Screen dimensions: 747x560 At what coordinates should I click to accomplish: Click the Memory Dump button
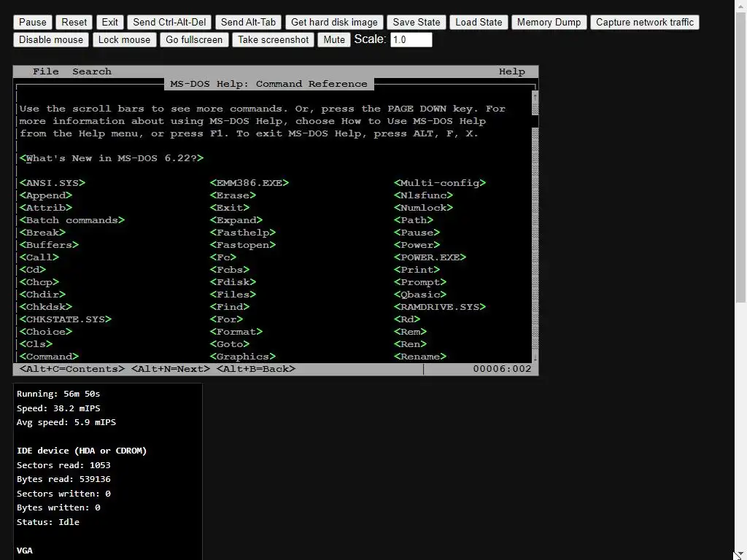[549, 23]
